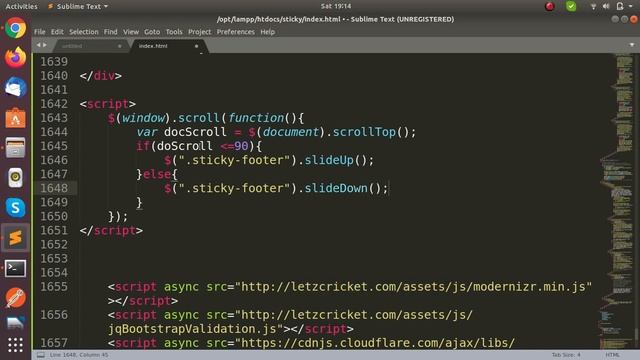Open the Selection menu
The image size is (640, 360).
[x=84, y=32]
